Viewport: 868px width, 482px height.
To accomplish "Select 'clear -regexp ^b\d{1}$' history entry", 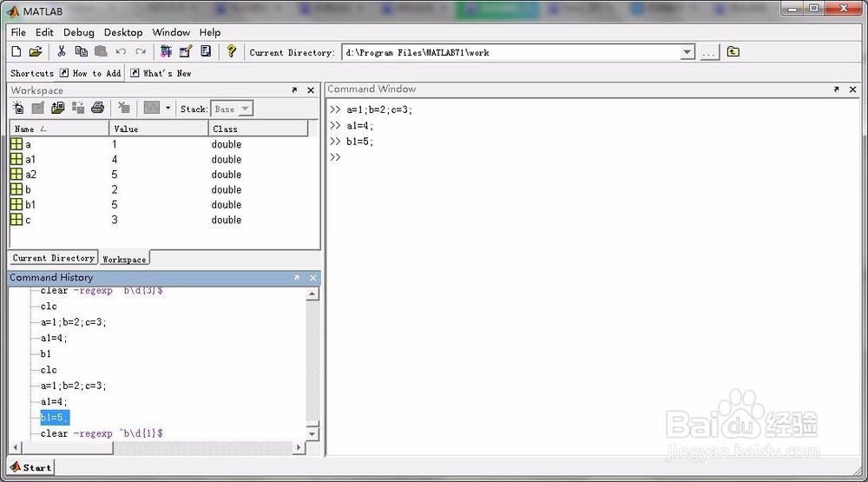I will pyautogui.click(x=102, y=433).
